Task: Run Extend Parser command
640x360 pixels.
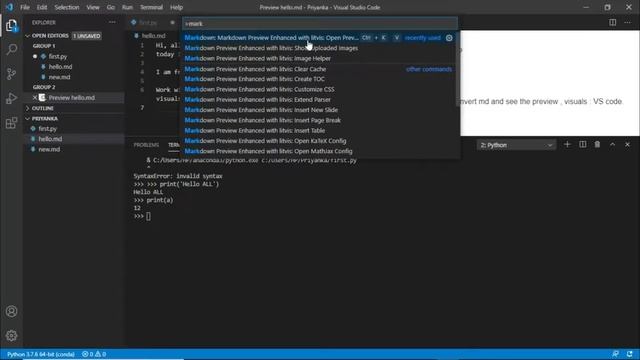Action: [x=320, y=100]
